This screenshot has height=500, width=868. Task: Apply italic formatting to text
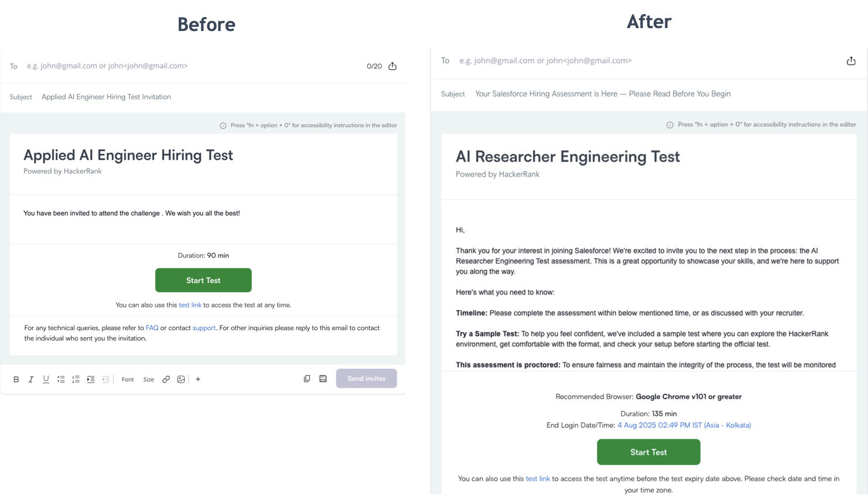31,379
